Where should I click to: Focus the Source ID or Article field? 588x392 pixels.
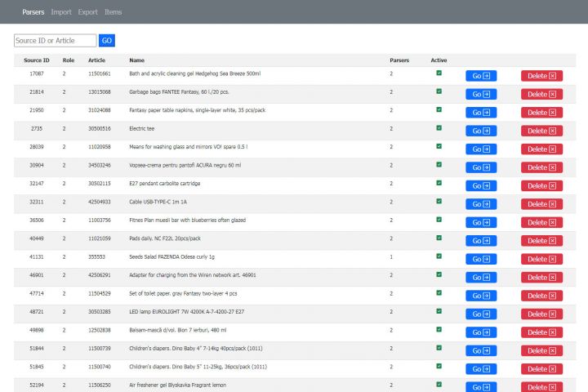(x=56, y=40)
